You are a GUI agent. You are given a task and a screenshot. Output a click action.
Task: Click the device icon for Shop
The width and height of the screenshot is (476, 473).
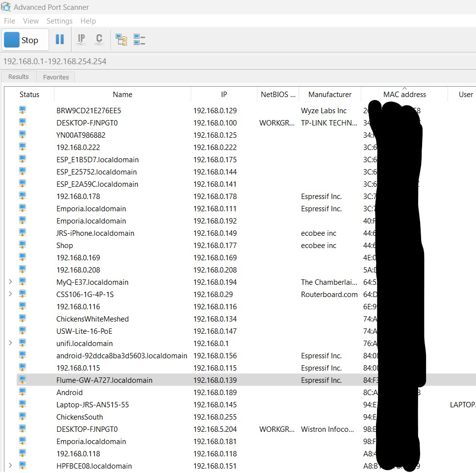pyautogui.click(x=23, y=245)
